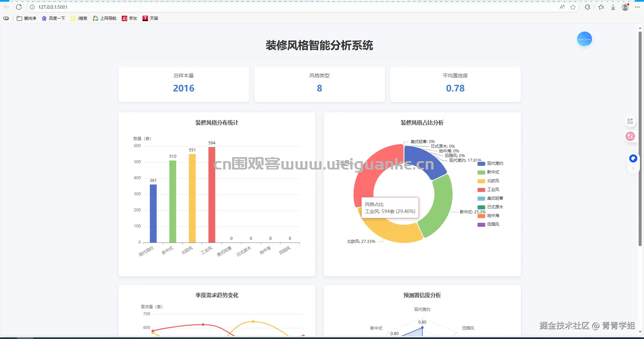Open the 爱纯净 bookmark folder
The width and height of the screenshot is (644, 339).
[26, 18]
